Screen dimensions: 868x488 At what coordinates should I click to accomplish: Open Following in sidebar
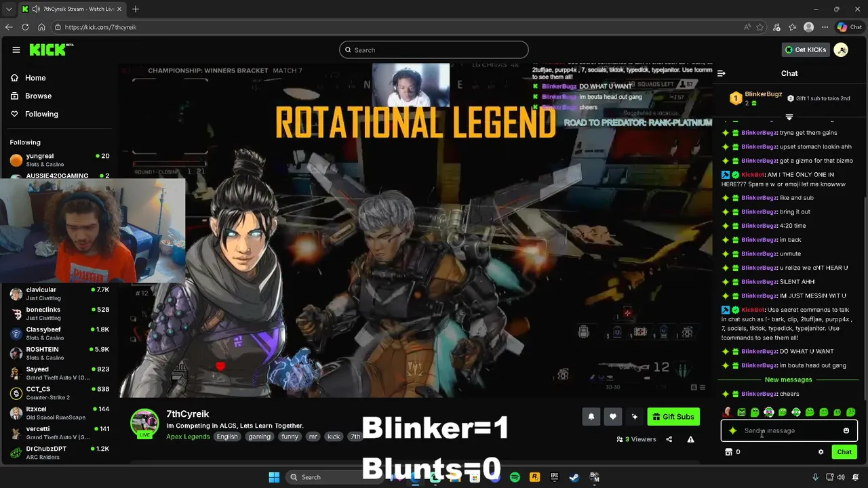tap(34, 114)
